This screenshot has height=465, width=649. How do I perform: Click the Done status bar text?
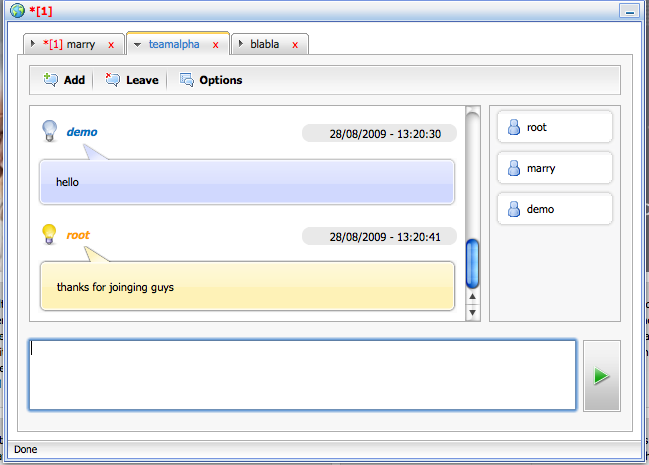click(x=26, y=450)
